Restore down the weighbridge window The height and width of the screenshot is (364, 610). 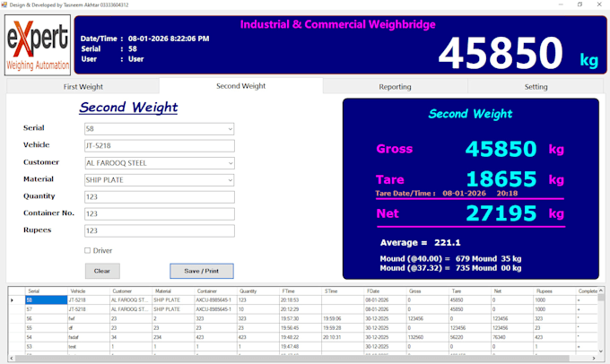tap(579, 4)
